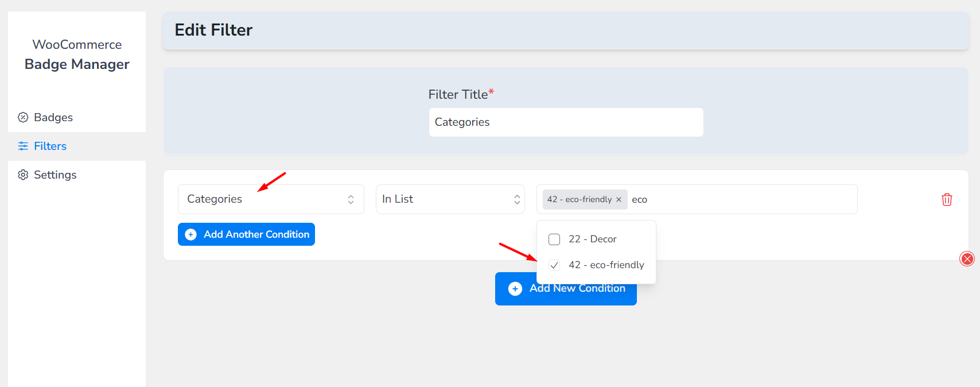980x387 pixels.
Task: Check the 22 - Decor checkbox
Action: click(554, 239)
